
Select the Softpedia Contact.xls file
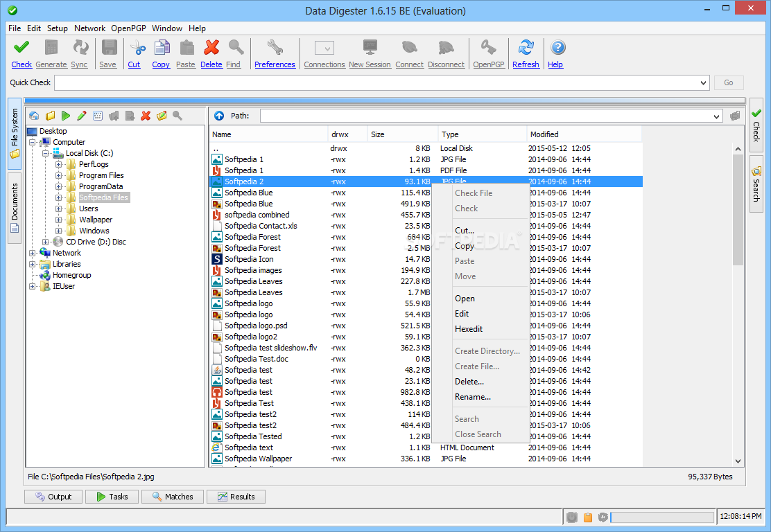[x=261, y=226]
